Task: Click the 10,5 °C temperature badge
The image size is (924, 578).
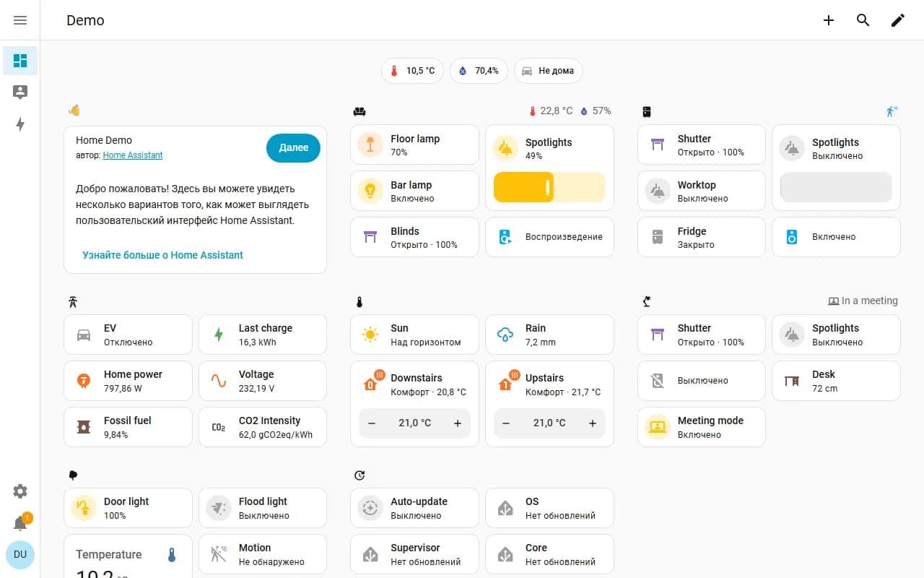Action: click(413, 71)
